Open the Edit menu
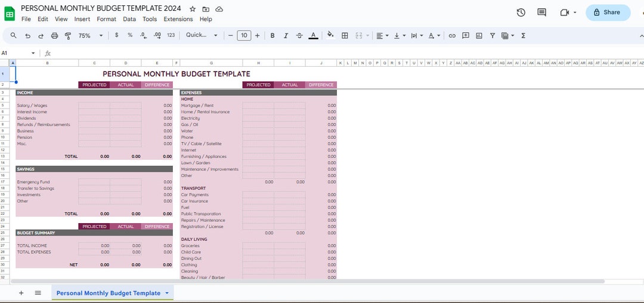The image size is (644, 303). (x=43, y=19)
